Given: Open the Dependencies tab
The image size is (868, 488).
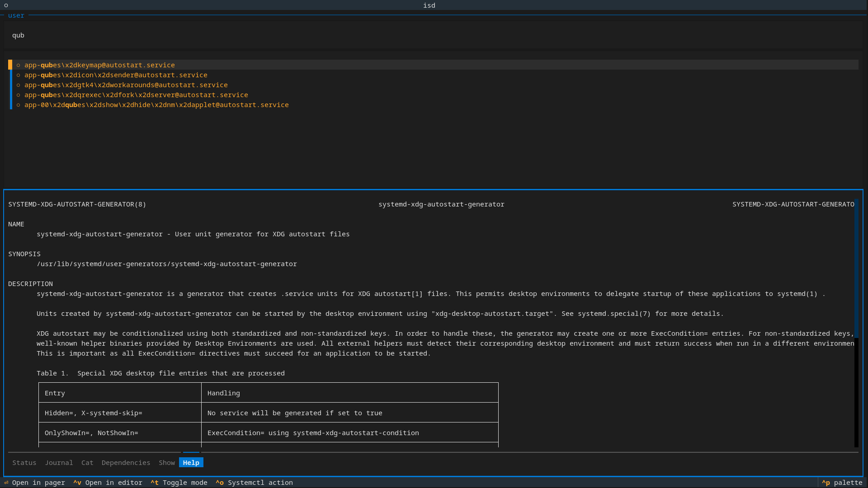Looking at the screenshot, I should pyautogui.click(x=126, y=463).
